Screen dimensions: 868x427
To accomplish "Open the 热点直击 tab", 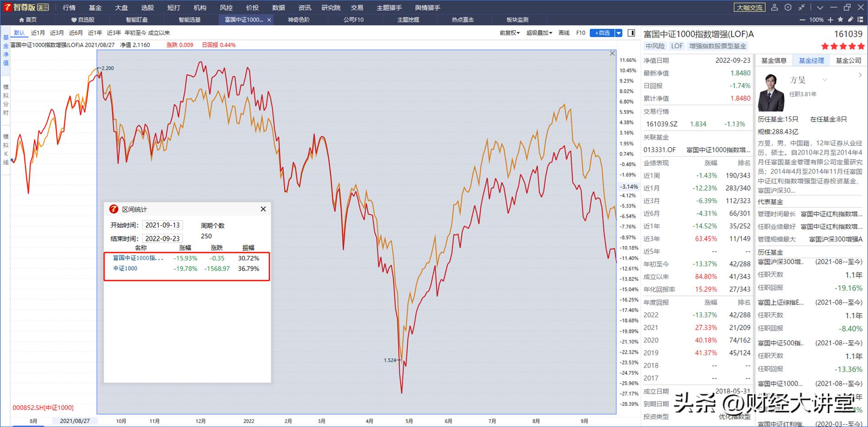I will [x=462, y=20].
